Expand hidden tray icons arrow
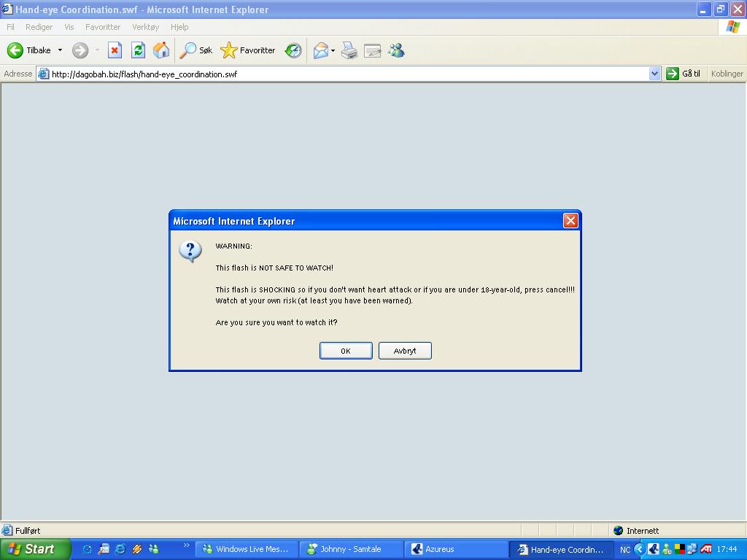The height and width of the screenshot is (560, 747). [640, 549]
